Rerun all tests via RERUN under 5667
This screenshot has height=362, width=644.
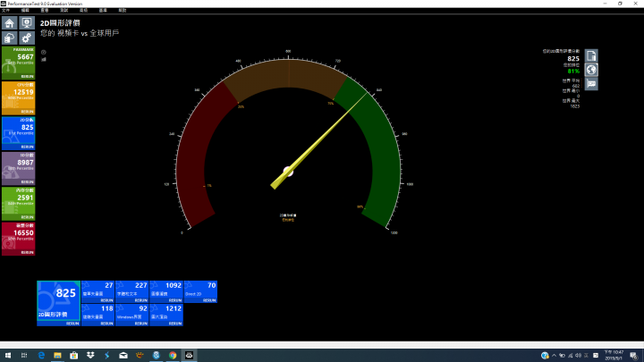coord(27,77)
